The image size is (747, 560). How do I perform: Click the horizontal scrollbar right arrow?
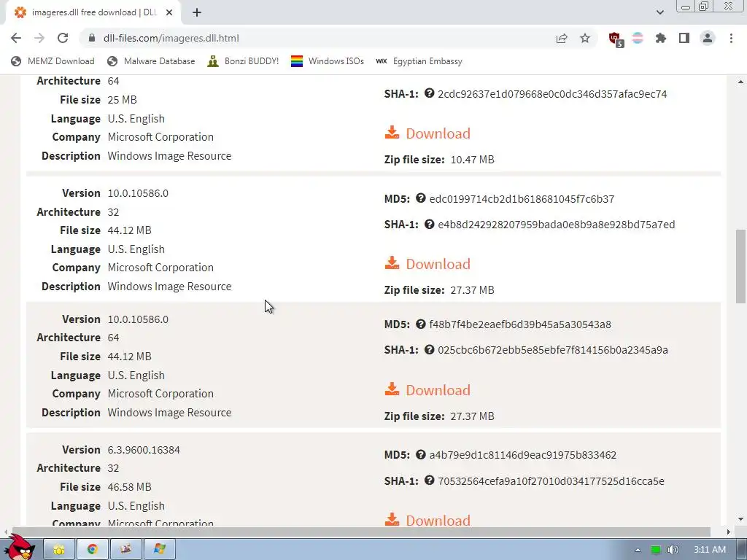(729, 532)
